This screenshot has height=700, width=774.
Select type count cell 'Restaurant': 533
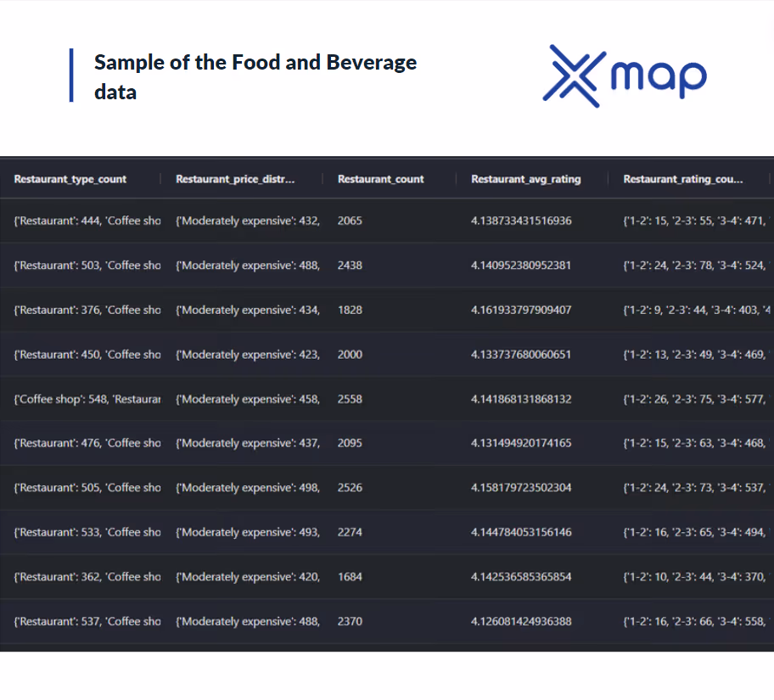click(87, 532)
